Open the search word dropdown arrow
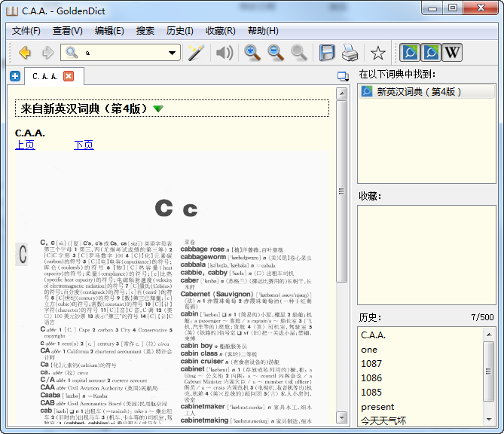The height and width of the screenshot is (434, 504). pos(173,53)
